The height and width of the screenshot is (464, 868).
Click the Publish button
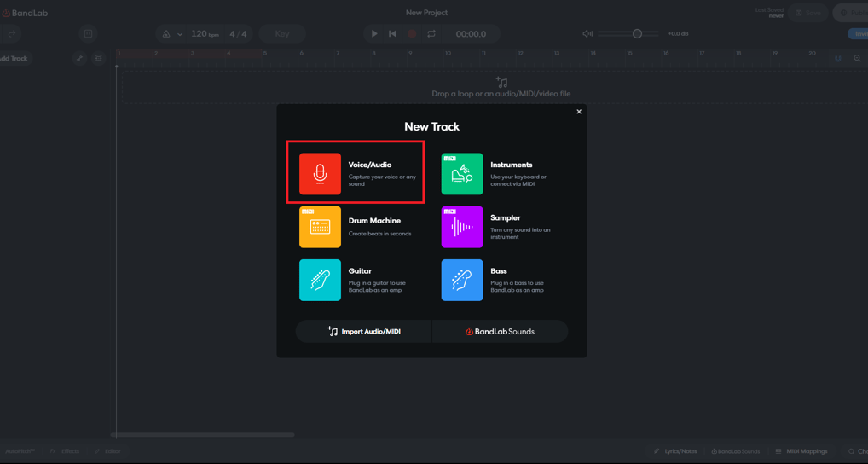point(851,13)
